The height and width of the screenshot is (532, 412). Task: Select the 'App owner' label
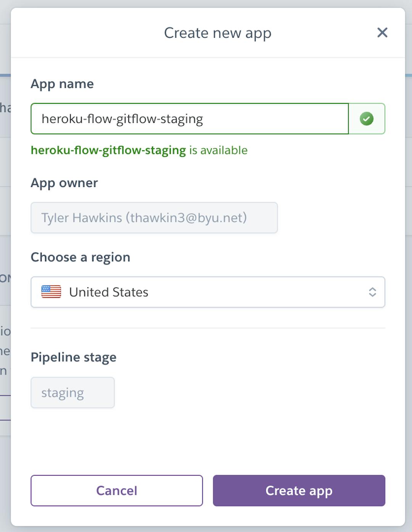[x=64, y=183]
